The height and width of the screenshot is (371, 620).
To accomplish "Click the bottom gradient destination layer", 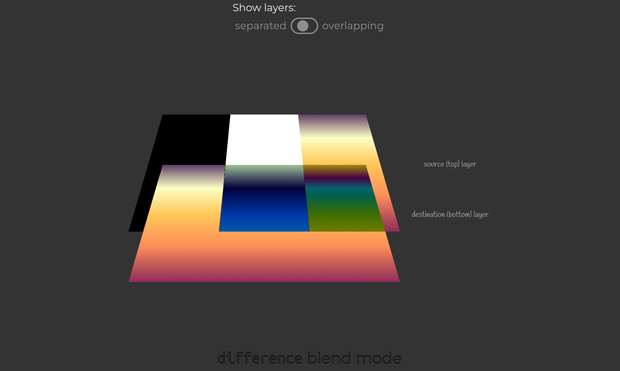I will pyautogui.click(x=264, y=257).
